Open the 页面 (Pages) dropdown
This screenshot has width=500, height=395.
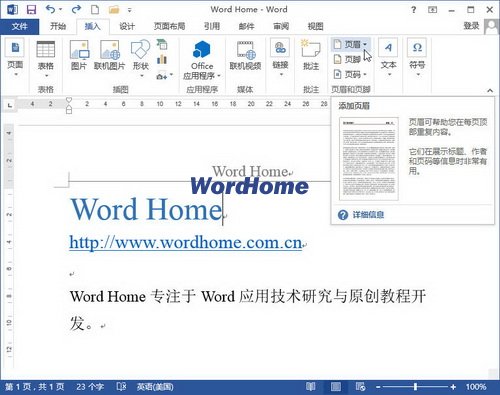(15, 58)
